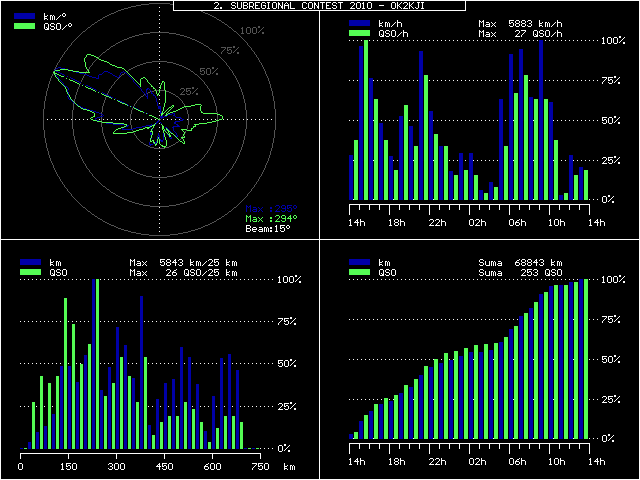
Task: Select the 'Max 27 QSO/h' value
Action: click(520, 33)
